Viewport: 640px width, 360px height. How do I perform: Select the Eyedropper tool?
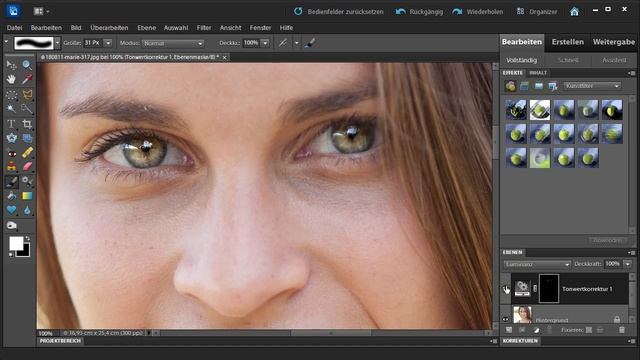tap(27, 79)
